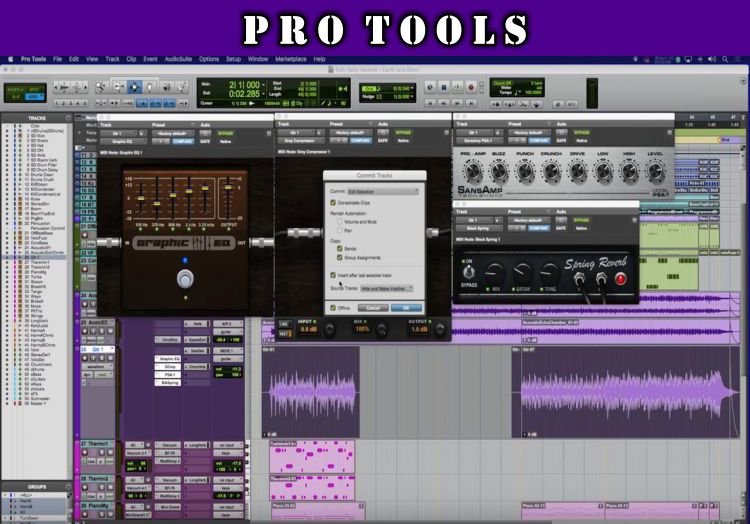Open the Commit Edit Selection dropdown

click(383, 191)
